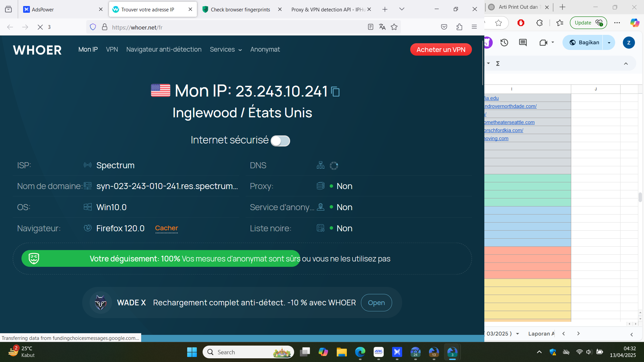644x362 pixels.
Task: Open the browser profile numbered 24 on taskbar
Action: tap(416, 352)
